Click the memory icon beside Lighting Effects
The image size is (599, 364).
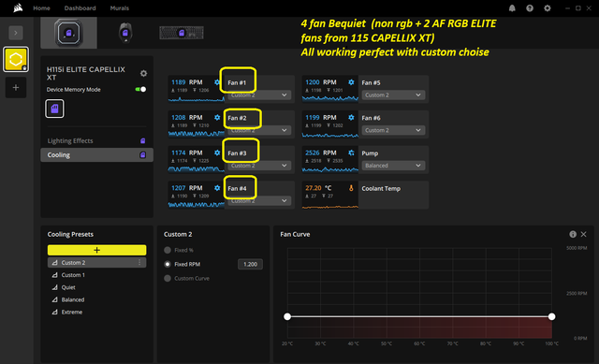click(143, 141)
